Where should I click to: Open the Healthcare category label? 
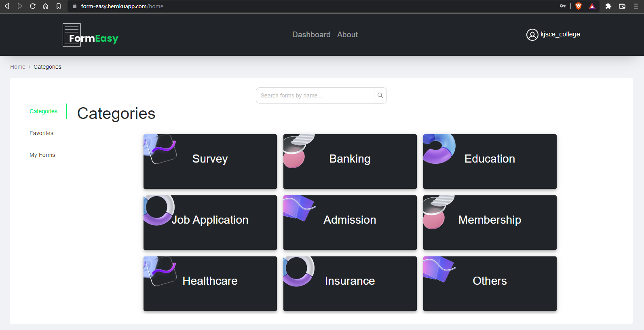click(210, 281)
